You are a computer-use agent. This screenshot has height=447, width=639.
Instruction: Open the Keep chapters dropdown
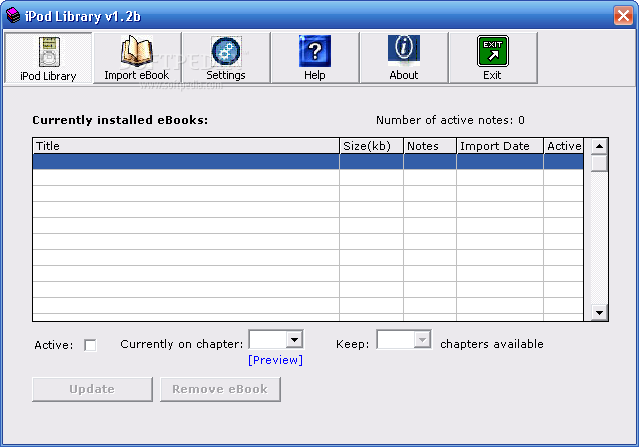[x=422, y=341]
